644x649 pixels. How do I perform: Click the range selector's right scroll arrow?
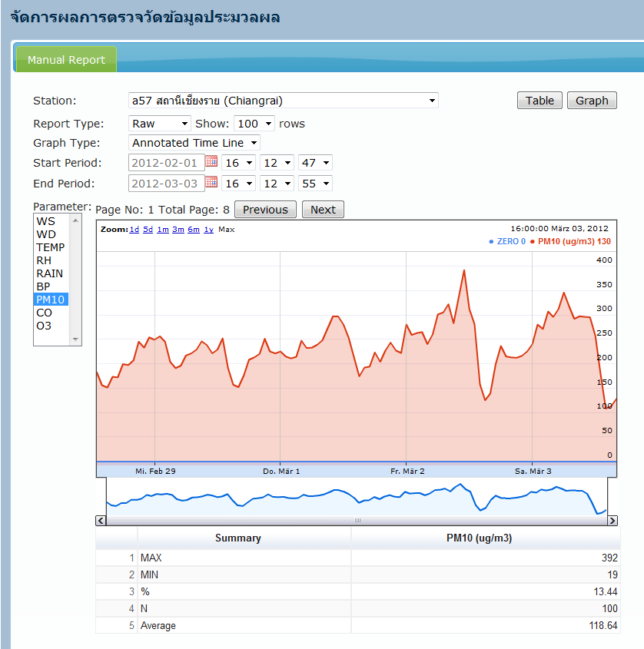pyautogui.click(x=612, y=521)
